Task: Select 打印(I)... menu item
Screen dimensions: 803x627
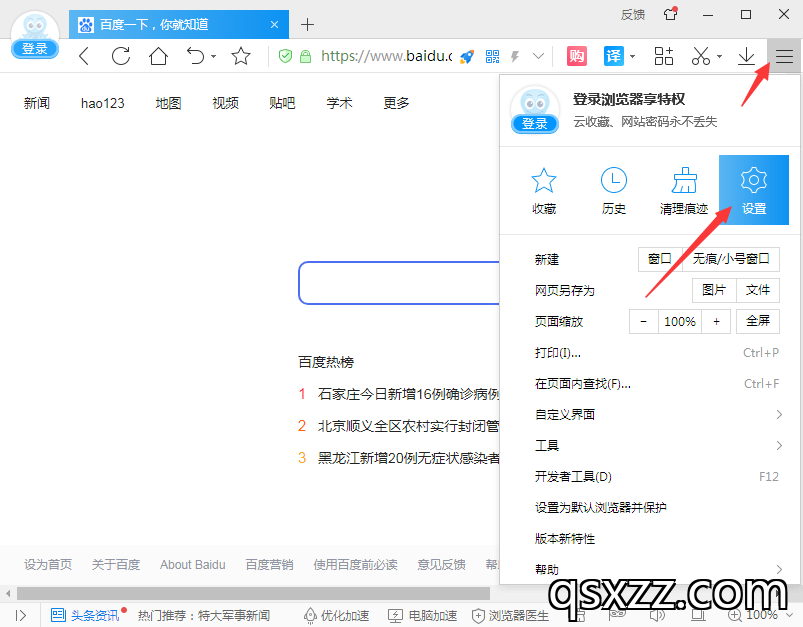Action: 657,352
